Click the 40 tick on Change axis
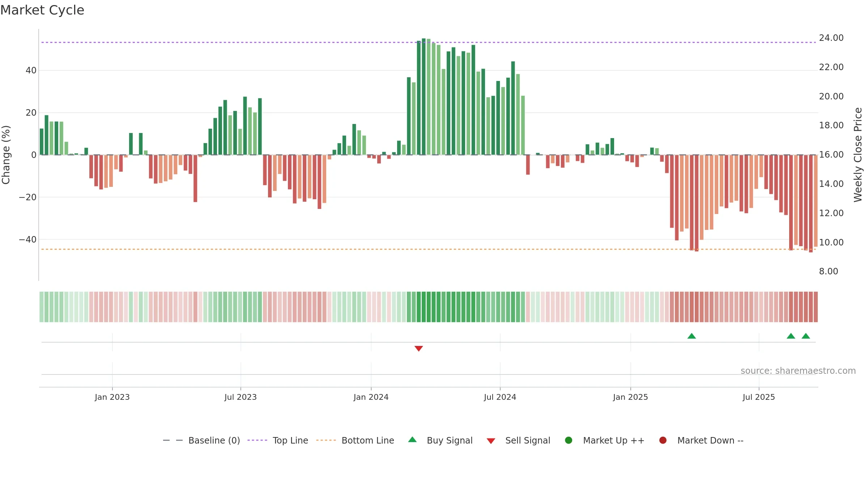868x488 pixels. pyautogui.click(x=31, y=70)
